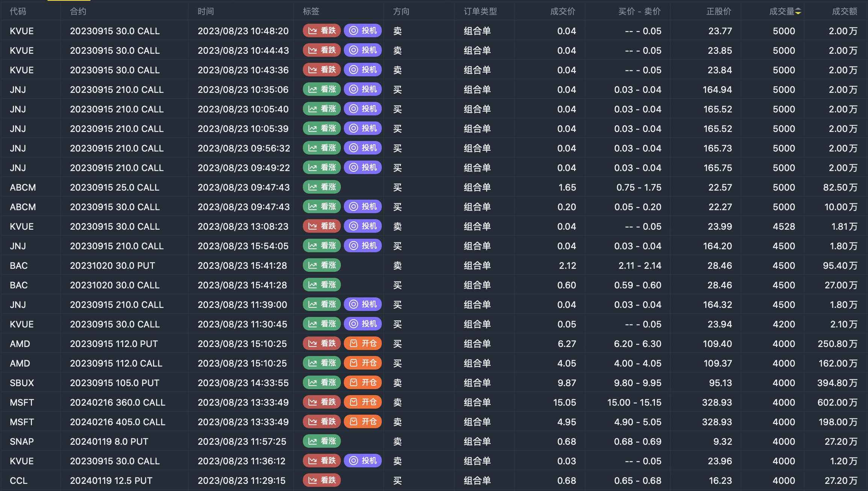The height and width of the screenshot is (491, 868).
Task: Open SBUX ticker symbol link
Action: click(22, 383)
